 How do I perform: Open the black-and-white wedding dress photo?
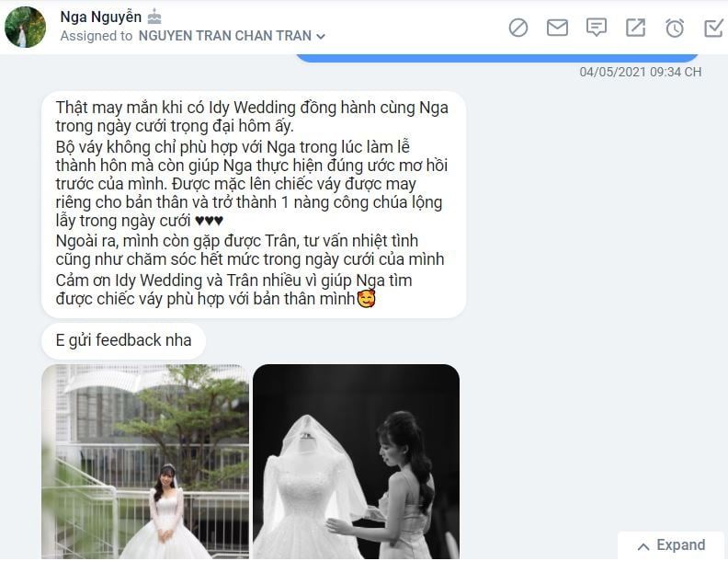coord(356,462)
